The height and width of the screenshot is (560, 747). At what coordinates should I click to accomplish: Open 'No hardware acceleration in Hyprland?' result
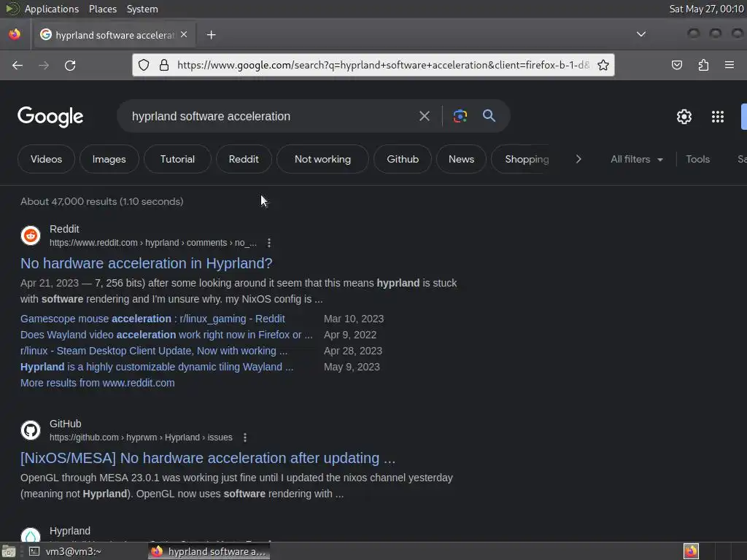tap(146, 263)
